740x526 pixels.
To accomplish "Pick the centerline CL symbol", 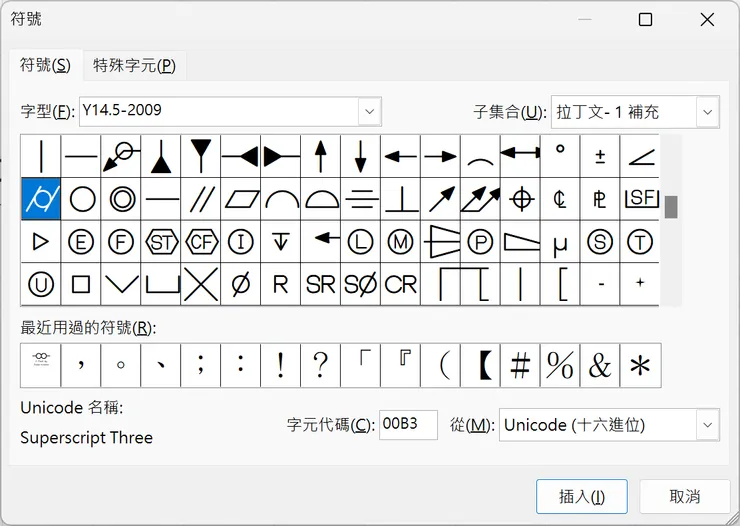I will (560, 199).
